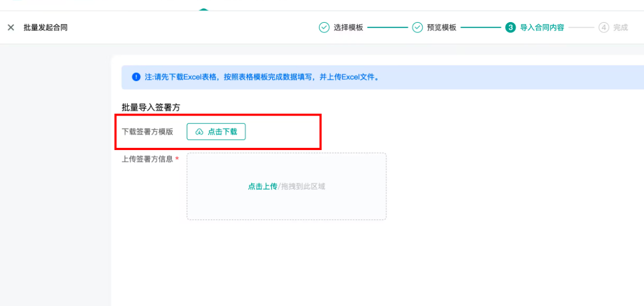Screen dimensions: 644x306
Task: Go to 预览模板 step label
Action: pyautogui.click(x=441, y=28)
